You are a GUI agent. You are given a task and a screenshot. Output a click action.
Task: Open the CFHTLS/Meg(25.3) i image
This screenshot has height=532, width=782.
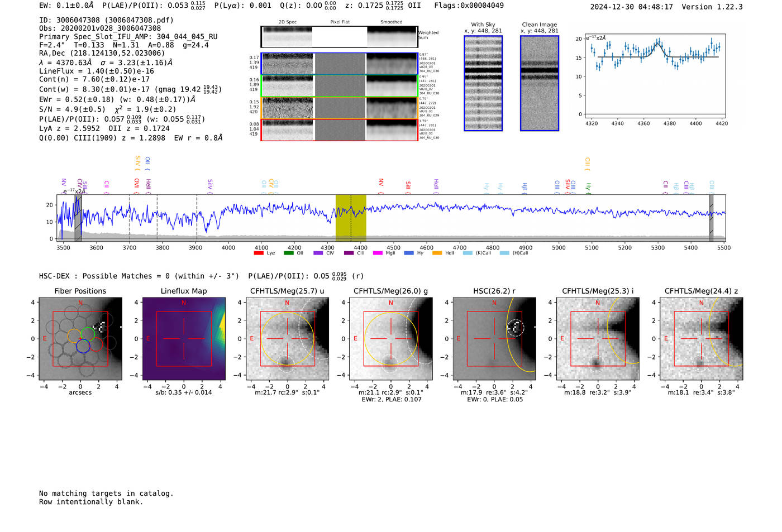[x=598, y=338]
